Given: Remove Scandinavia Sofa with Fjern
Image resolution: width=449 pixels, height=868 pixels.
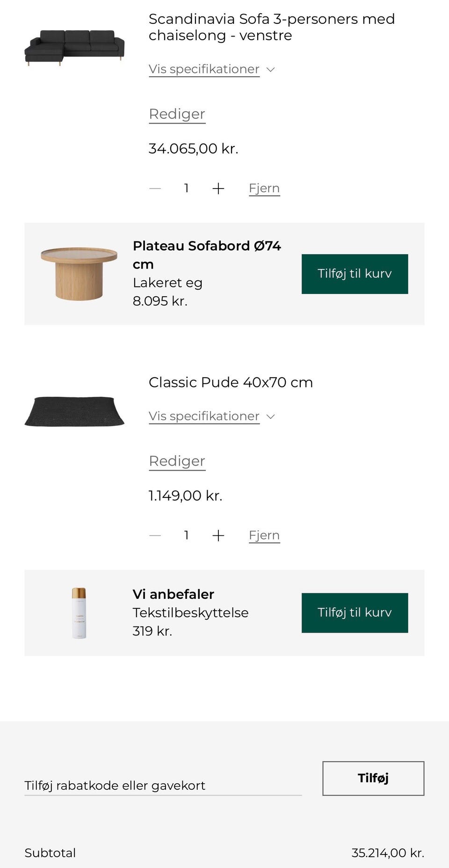Looking at the screenshot, I should click(x=264, y=188).
